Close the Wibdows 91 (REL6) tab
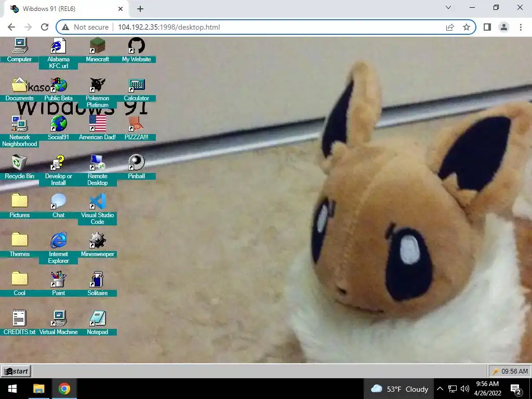The image size is (532, 399). [x=121, y=9]
